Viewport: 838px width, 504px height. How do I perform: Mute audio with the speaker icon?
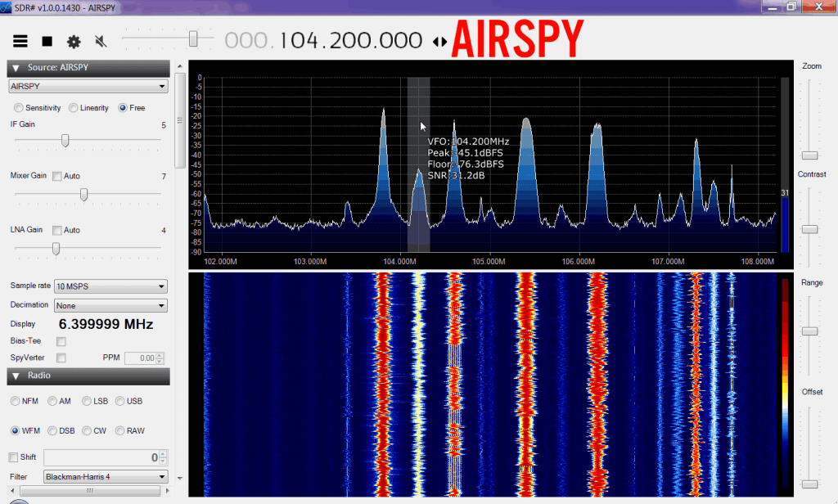tap(101, 41)
